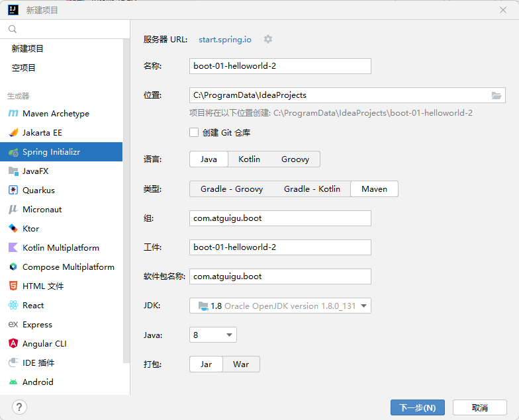
Task: Click the search field in sidebar
Action: tap(65, 29)
